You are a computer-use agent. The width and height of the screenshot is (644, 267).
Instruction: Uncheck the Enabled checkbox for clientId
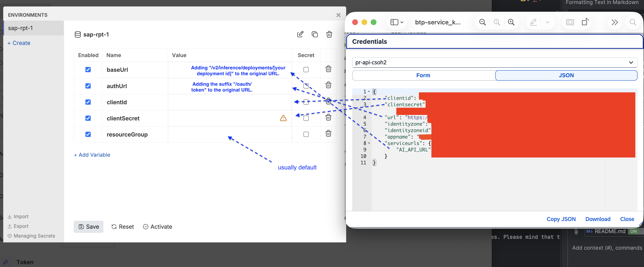point(88,102)
